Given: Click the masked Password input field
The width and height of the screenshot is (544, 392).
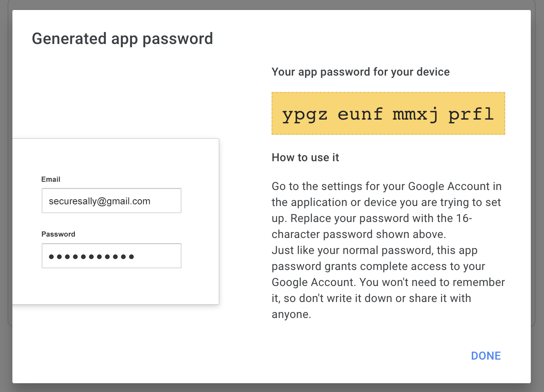Looking at the screenshot, I should 111,256.
